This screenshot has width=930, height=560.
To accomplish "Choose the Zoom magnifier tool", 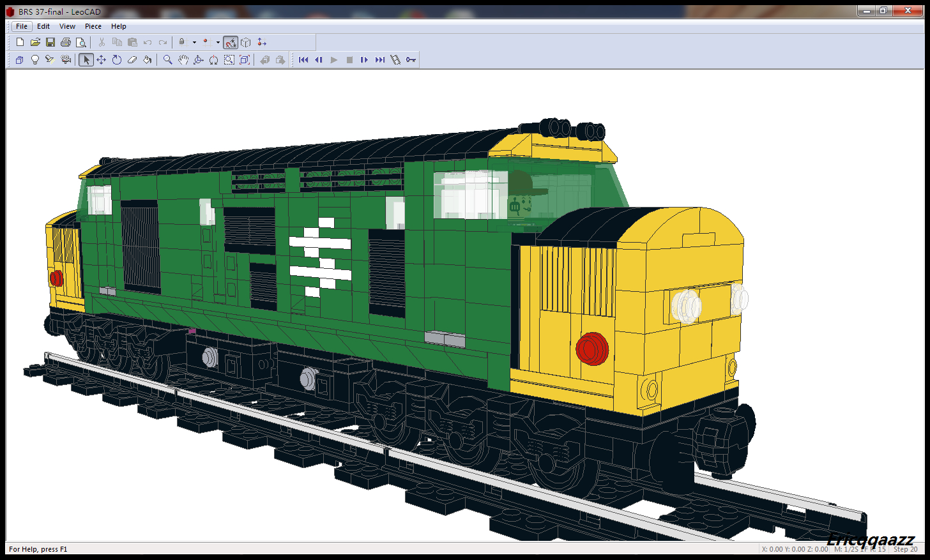I will click(x=167, y=60).
